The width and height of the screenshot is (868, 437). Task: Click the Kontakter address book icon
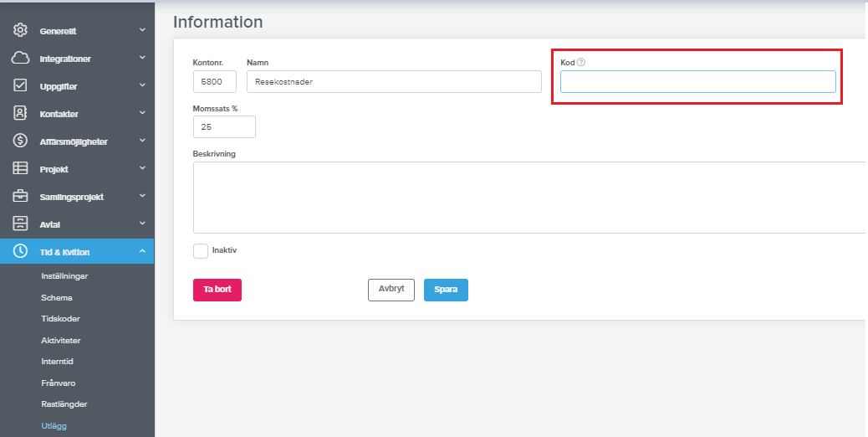click(21, 114)
